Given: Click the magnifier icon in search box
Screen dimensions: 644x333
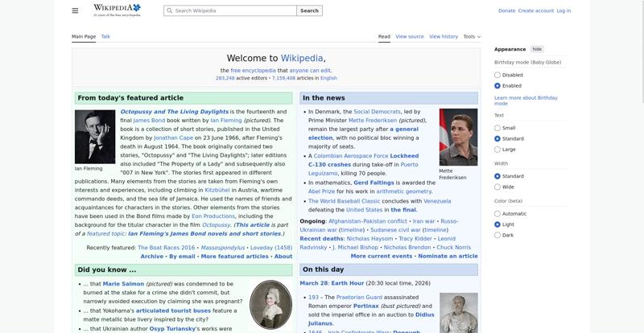Looking at the screenshot, I should [169, 11].
